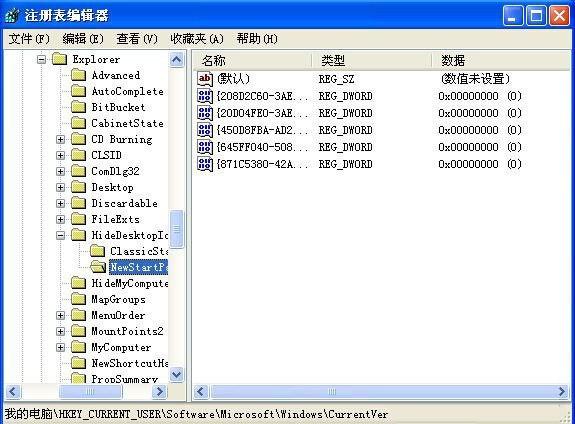Screen dimensions: 575x424
Task: Click the FileExts folder icon
Action: (78, 219)
